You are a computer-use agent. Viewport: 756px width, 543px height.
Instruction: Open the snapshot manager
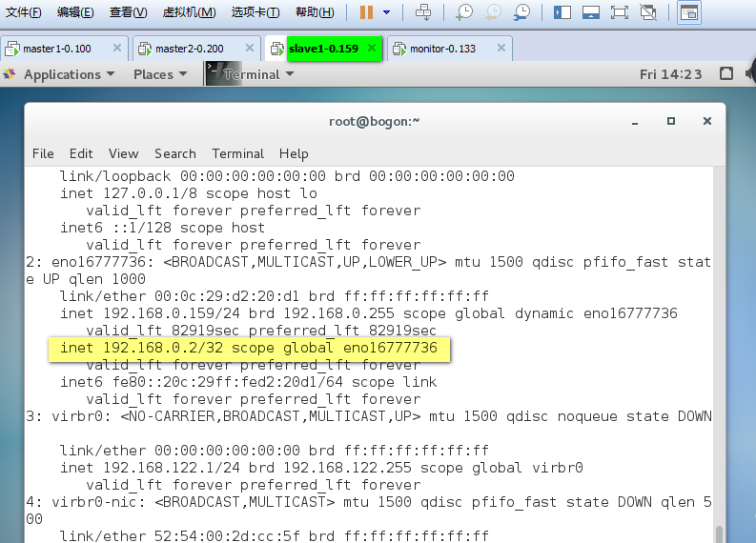click(x=522, y=12)
